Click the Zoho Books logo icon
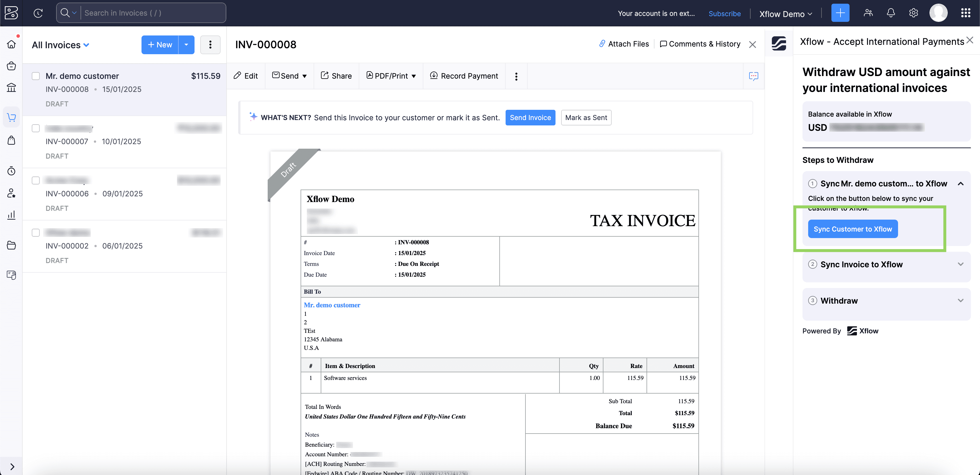This screenshot has height=475, width=980. [x=11, y=13]
